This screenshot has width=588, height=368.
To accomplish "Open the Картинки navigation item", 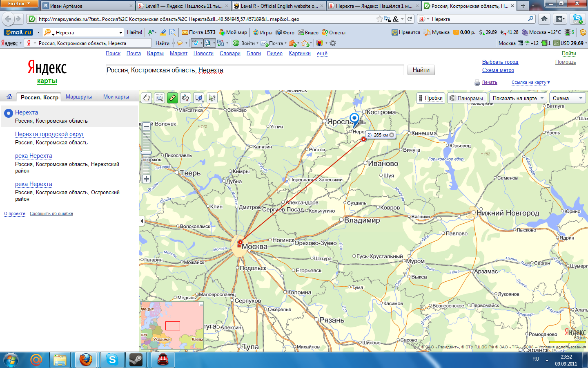I will [300, 54].
